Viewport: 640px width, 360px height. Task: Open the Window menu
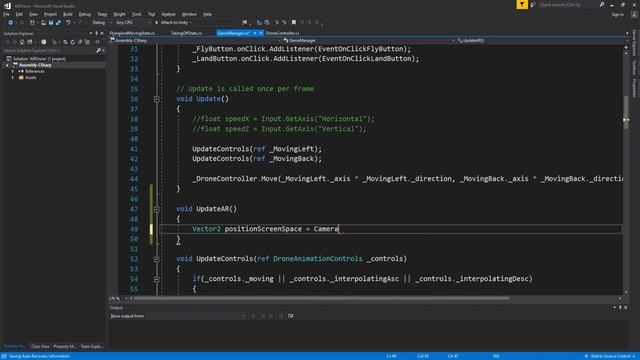tap(189, 14)
